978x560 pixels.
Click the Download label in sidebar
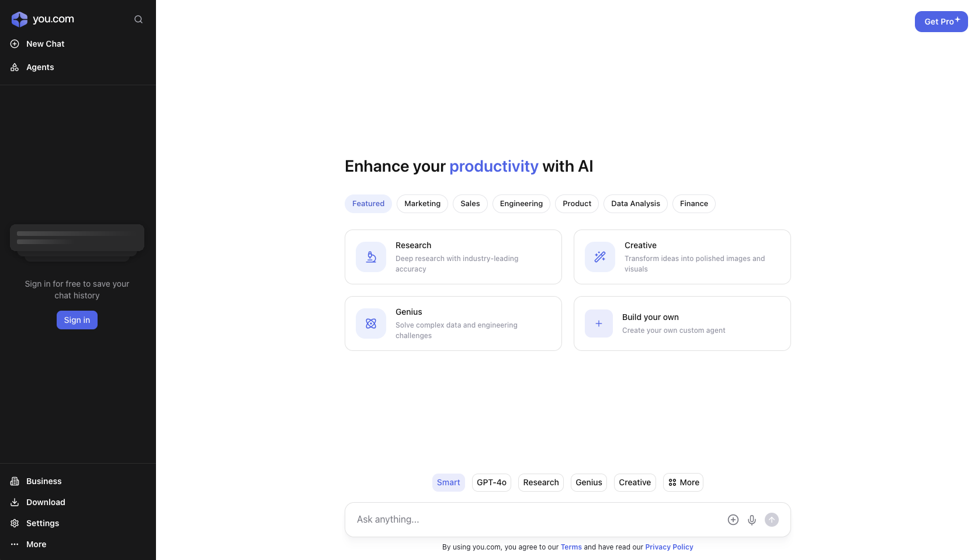(x=46, y=502)
